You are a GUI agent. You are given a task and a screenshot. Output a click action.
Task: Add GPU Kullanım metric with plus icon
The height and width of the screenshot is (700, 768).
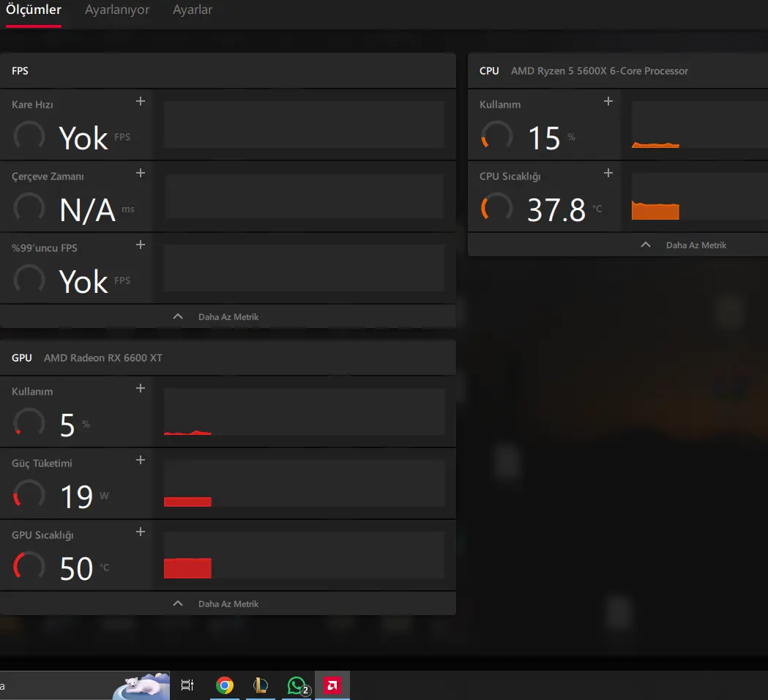pos(141,389)
